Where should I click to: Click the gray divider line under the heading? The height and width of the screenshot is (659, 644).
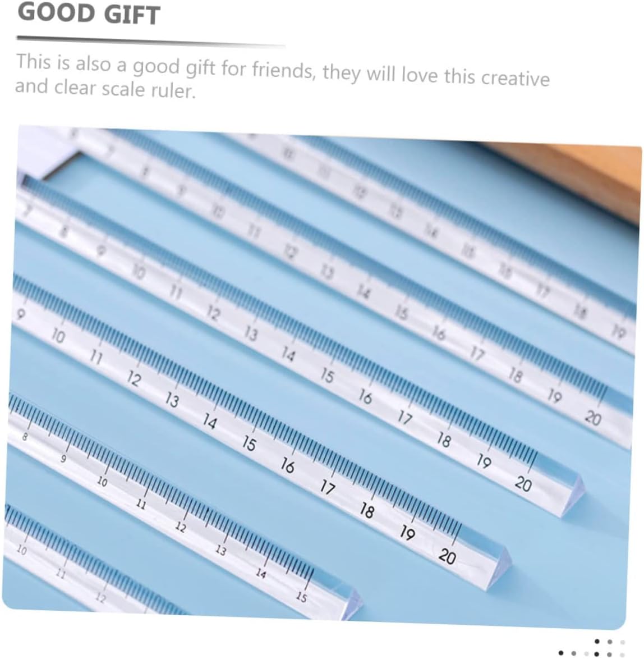[150, 41]
